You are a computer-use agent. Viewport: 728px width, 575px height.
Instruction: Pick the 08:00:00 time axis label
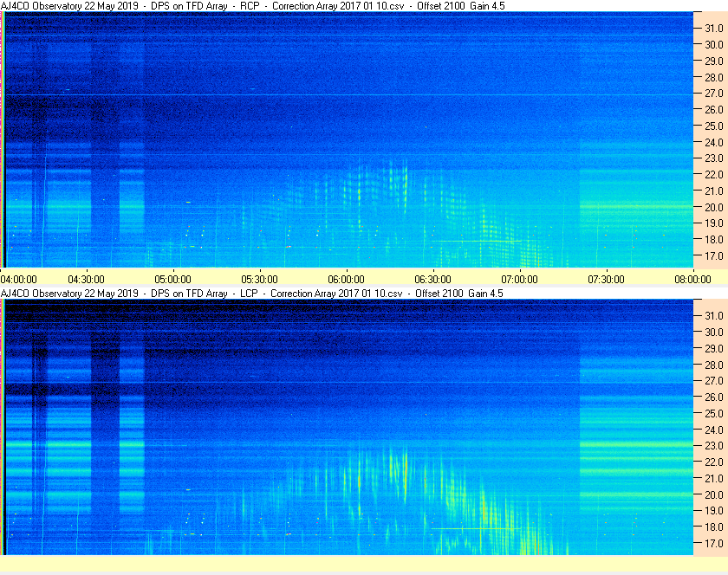[x=692, y=280]
